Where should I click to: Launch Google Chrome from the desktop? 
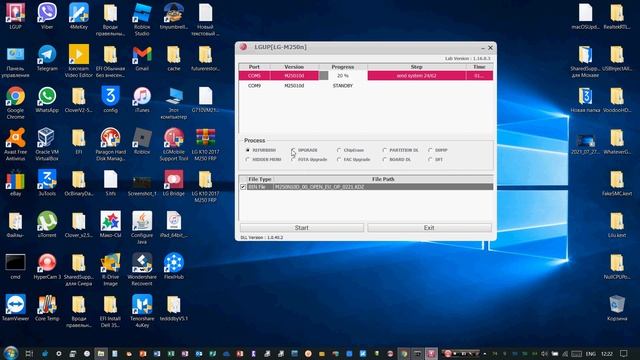tap(15, 102)
